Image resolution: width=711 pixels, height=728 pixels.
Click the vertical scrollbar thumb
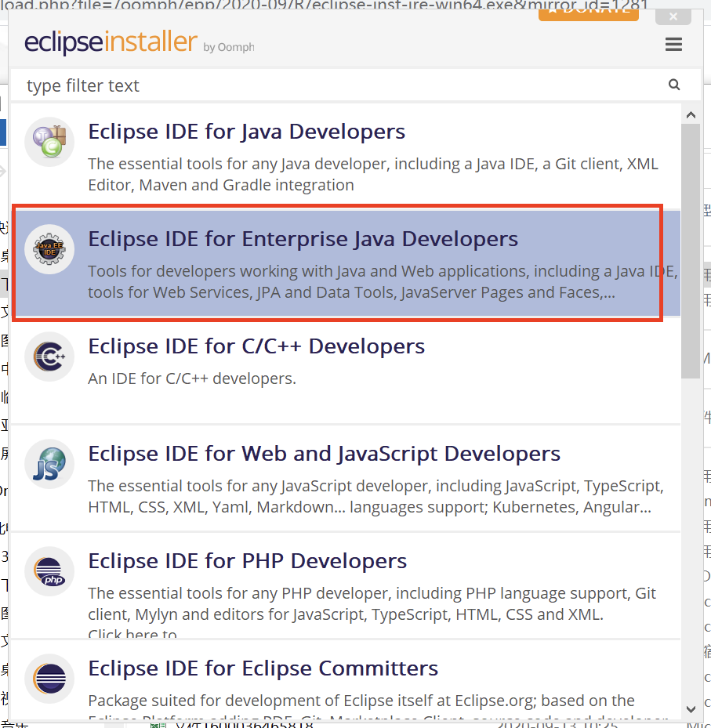(691, 251)
